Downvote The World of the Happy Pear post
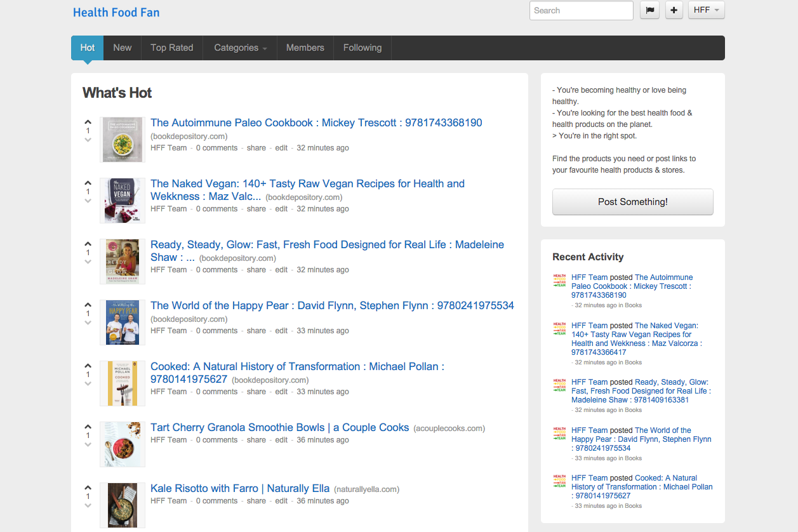The height and width of the screenshot is (532, 798). coord(88,323)
